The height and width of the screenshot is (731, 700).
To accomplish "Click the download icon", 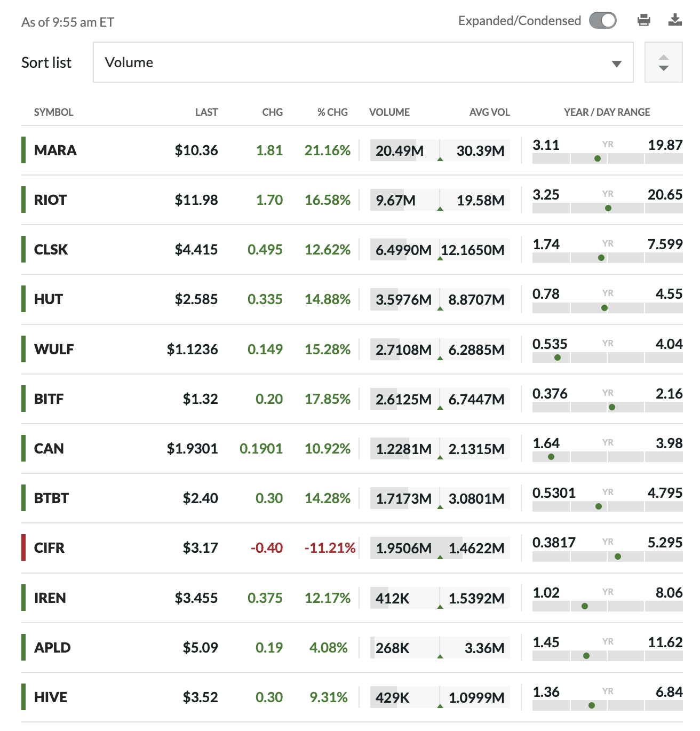I will (x=675, y=20).
